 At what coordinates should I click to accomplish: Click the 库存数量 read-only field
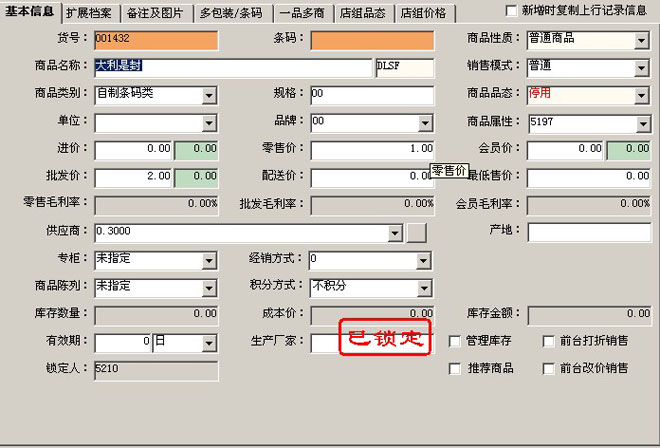156,316
